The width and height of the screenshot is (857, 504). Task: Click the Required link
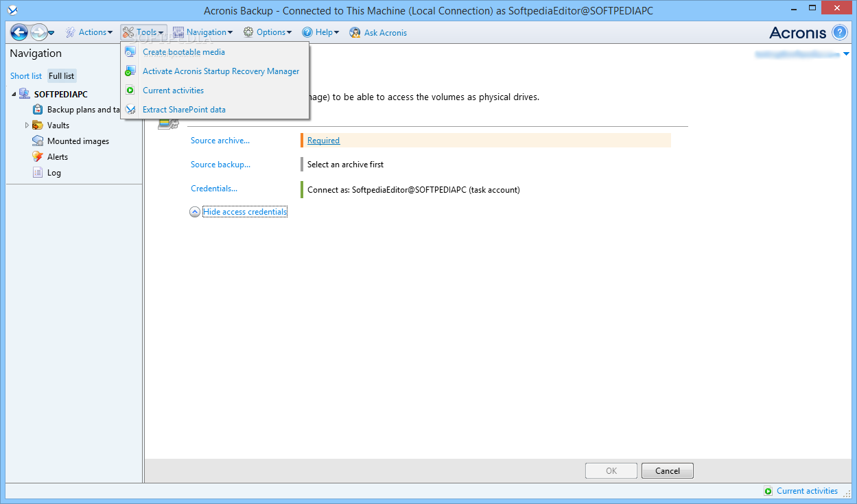pos(323,141)
